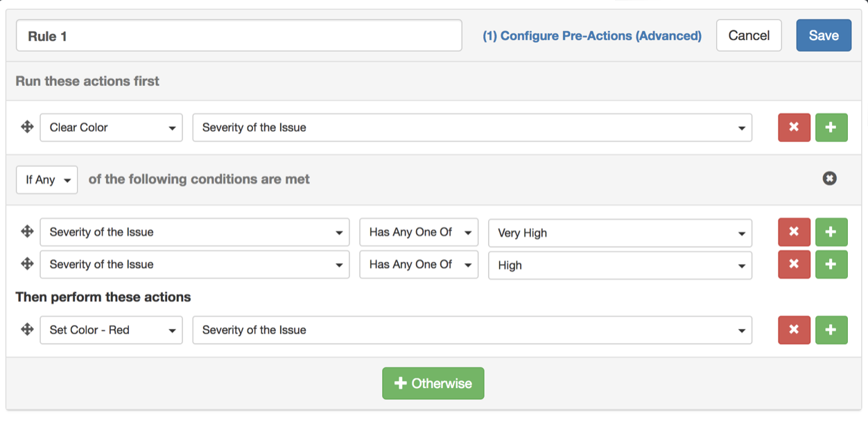This screenshot has width=868, height=424.
Task: Focus the Rule 1 name field
Action: tap(238, 36)
